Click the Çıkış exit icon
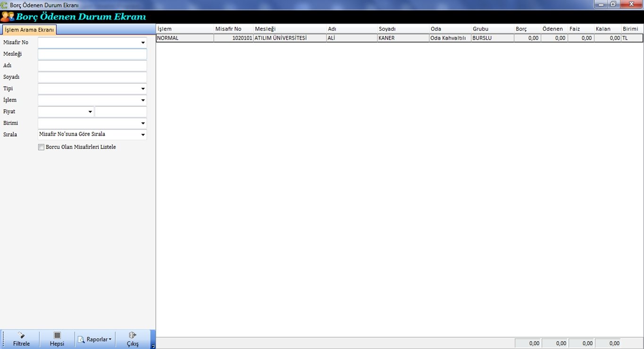This screenshot has height=349, width=644. tap(133, 339)
